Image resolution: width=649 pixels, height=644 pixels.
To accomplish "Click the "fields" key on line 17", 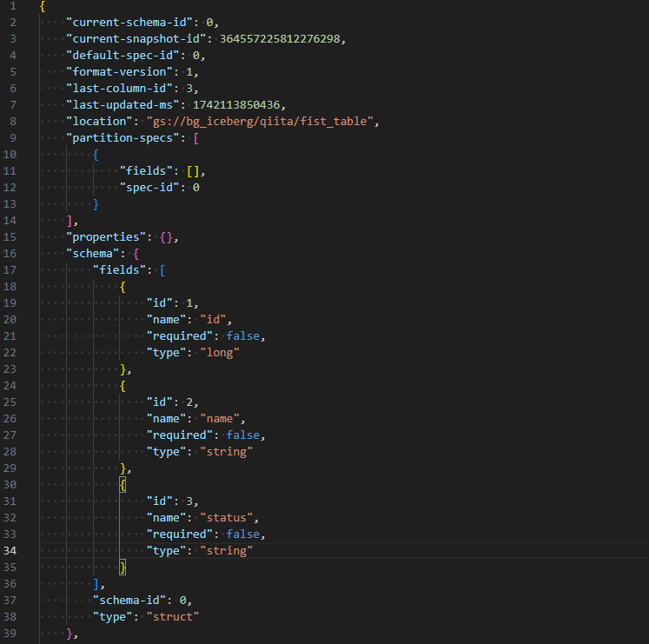I will tap(119, 270).
